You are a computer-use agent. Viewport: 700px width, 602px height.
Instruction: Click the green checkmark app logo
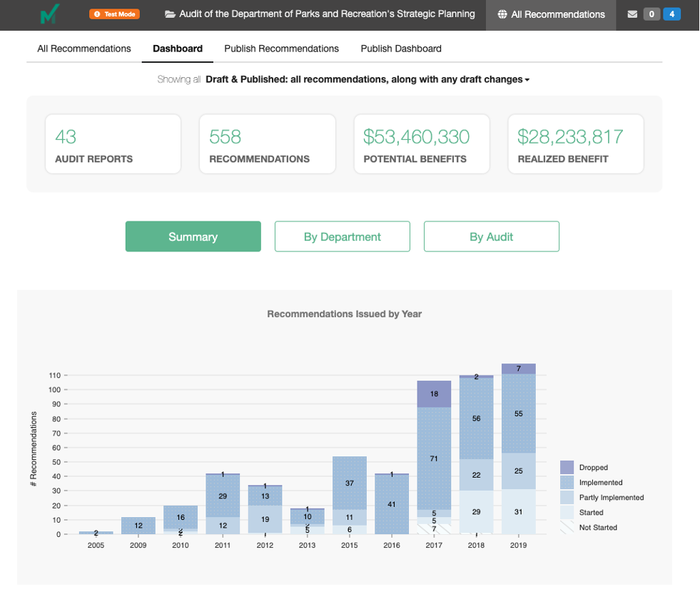click(49, 14)
